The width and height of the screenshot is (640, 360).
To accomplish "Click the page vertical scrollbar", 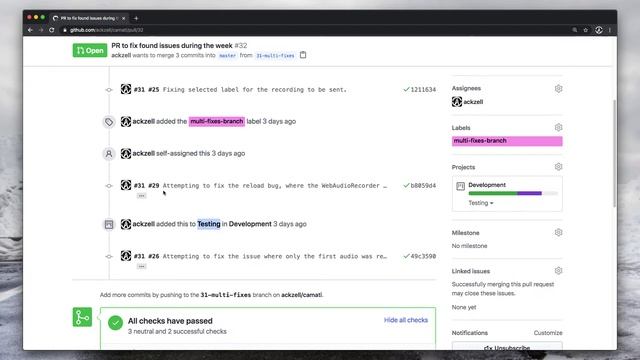I will pos(614,153).
